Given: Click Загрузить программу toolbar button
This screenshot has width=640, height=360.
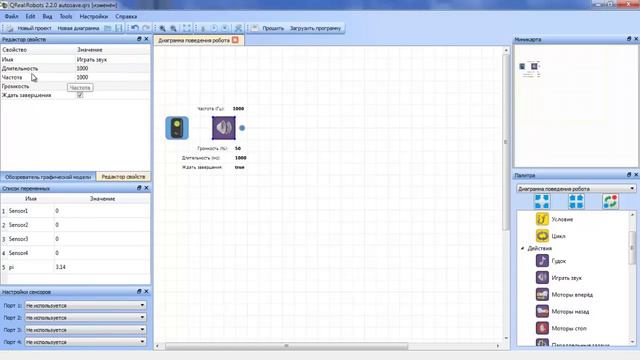Looking at the screenshot, I should coord(315,28).
